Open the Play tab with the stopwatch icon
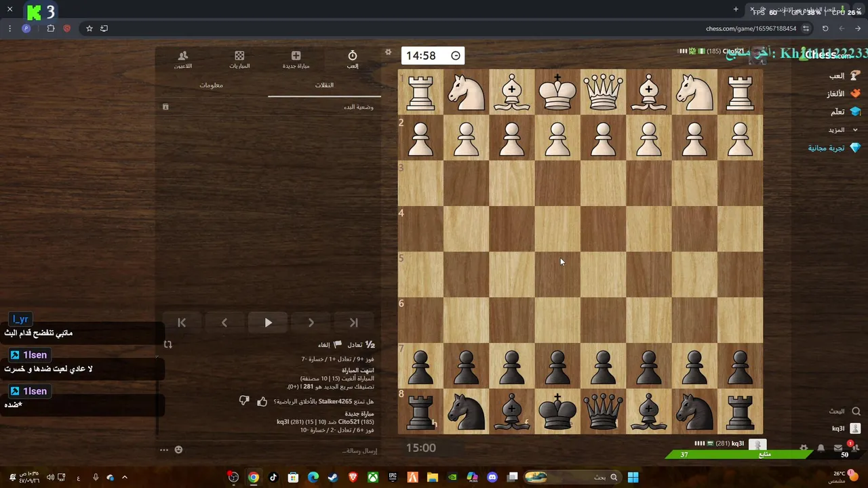Image resolution: width=868 pixels, height=488 pixels. (353, 59)
